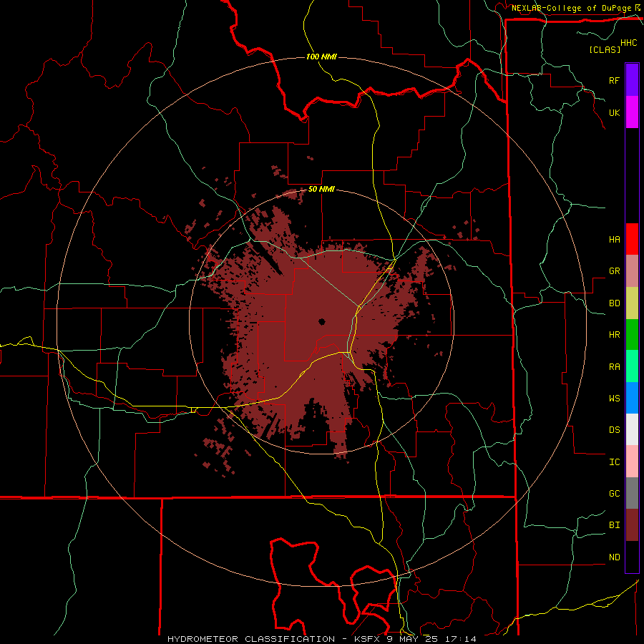The width and height of the screenshot is (644, 644).
Task: Click the BI legend label
Action: pos(614,525)
